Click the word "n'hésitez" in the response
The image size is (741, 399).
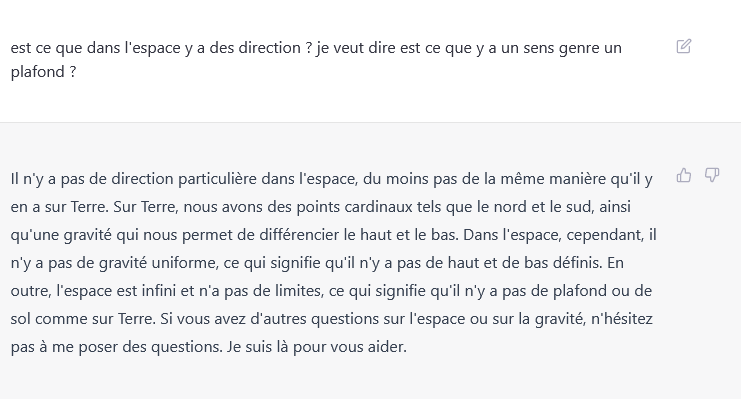(x=622, y=319)
